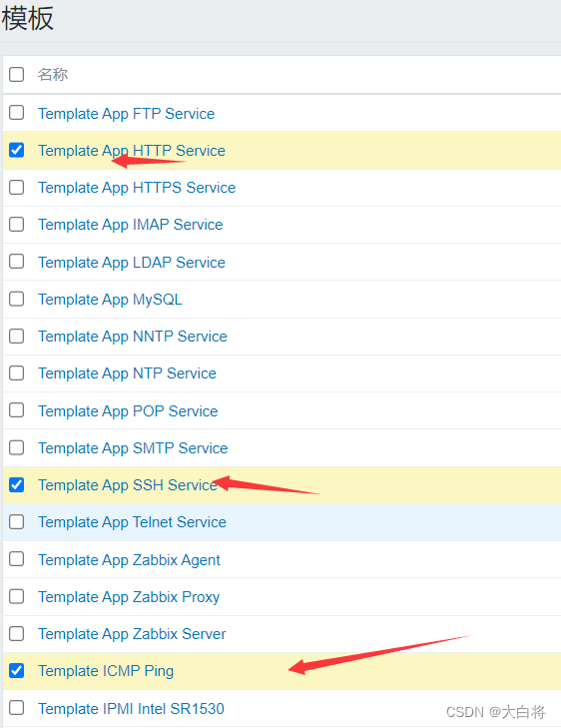Open the Template App Zabbix Agent link

pos(129,560)
